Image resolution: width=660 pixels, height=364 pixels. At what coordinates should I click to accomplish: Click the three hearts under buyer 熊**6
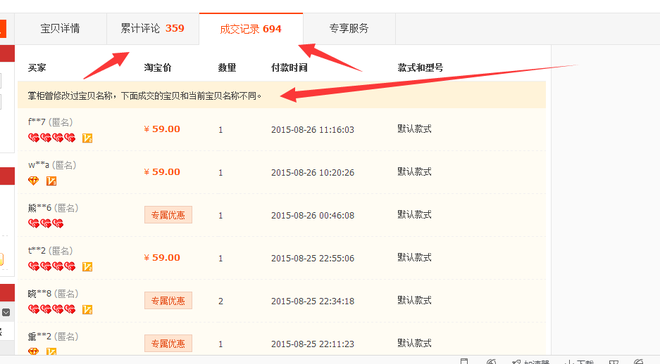point(45,223)
